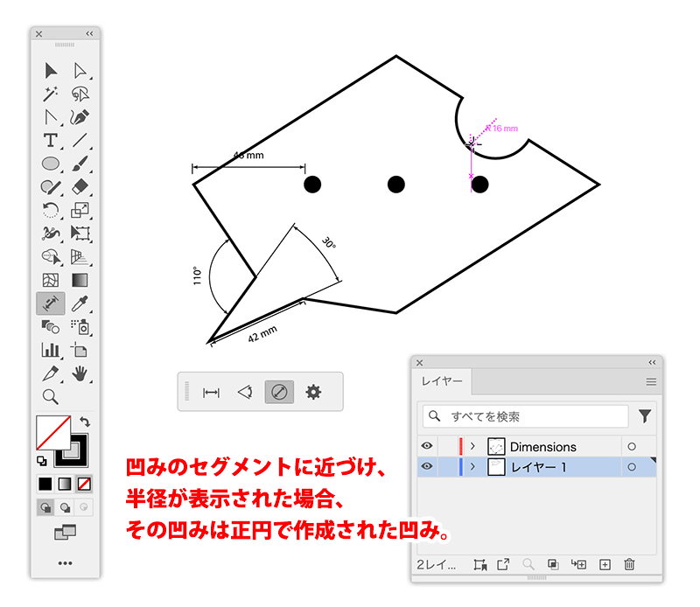Activate the Zoom tool
The width and height of the screenshot is (700, 607).
(x=48, y=394)
